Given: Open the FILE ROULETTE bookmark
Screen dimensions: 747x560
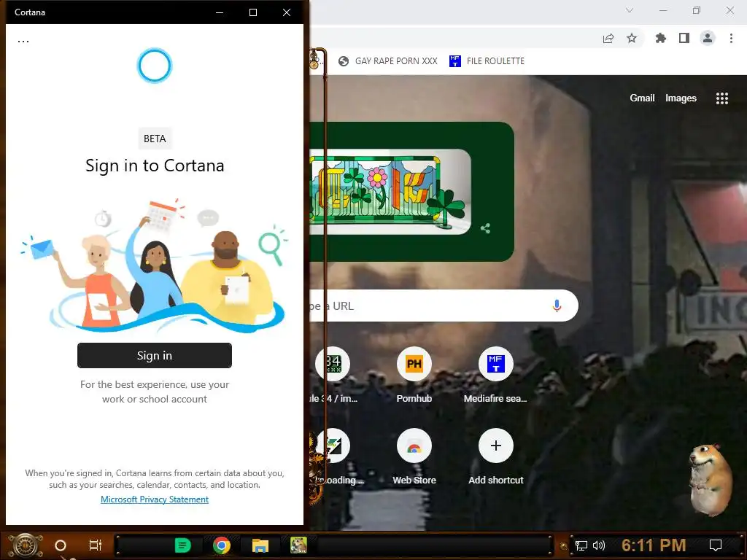Looking at the screenshot, I should (x=487, y=61).
